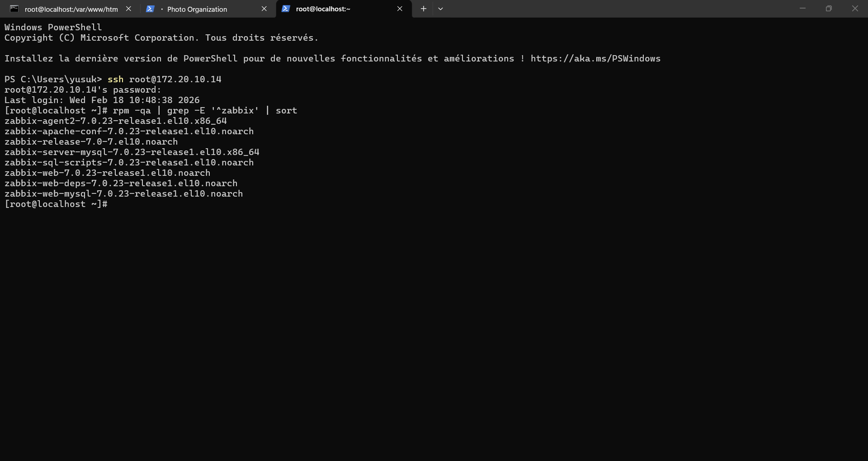Image resolution: width=868 pixels, height=461 pixels.
Task: Click the activity indicator dot beside Photo Organization
Action: [x=161, y=9]
